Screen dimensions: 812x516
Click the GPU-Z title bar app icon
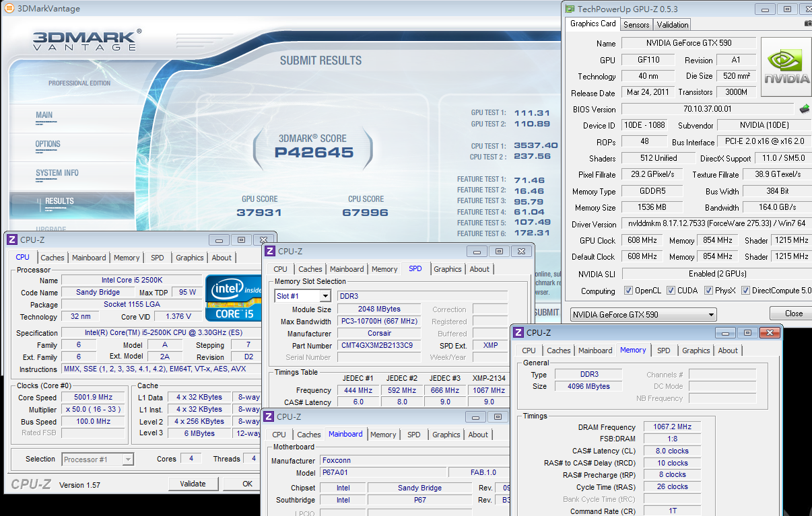[570, 9]
